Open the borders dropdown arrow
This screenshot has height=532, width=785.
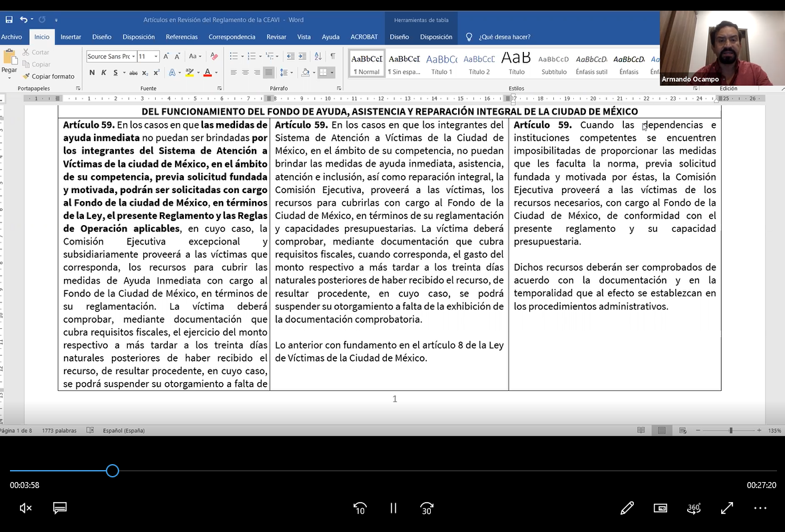(x=332, y=73)
